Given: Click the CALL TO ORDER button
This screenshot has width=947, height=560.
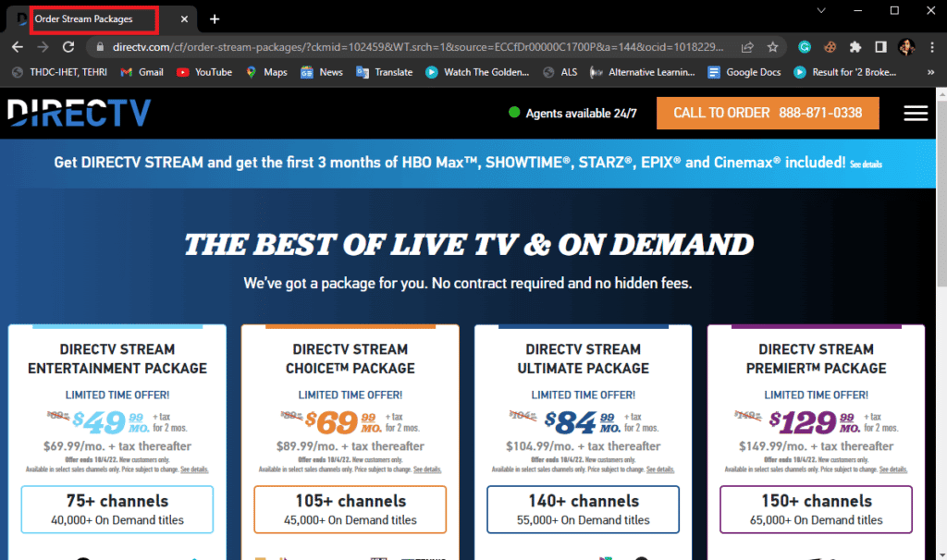Looking at the screenshot, I should click(x=768, y=113).
